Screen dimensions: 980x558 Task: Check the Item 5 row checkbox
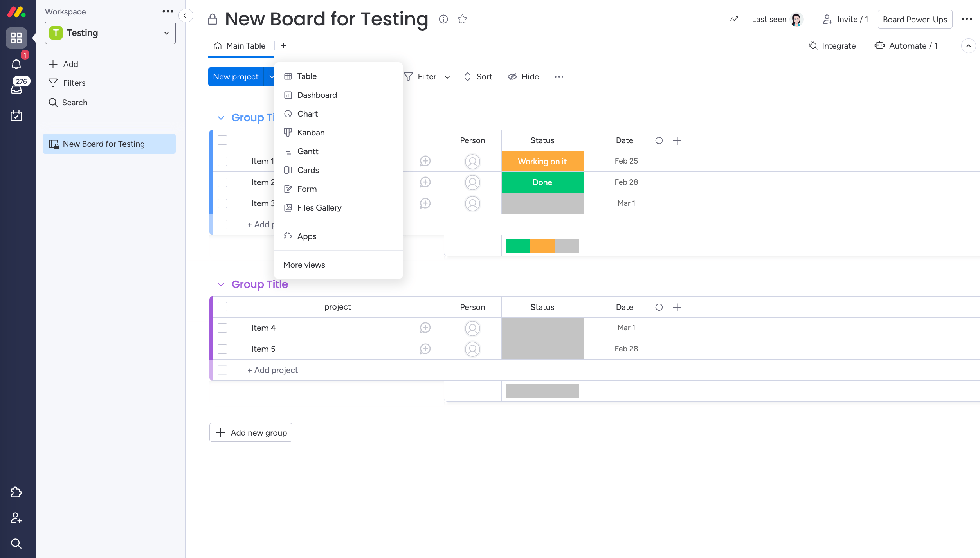coord(222,349)
